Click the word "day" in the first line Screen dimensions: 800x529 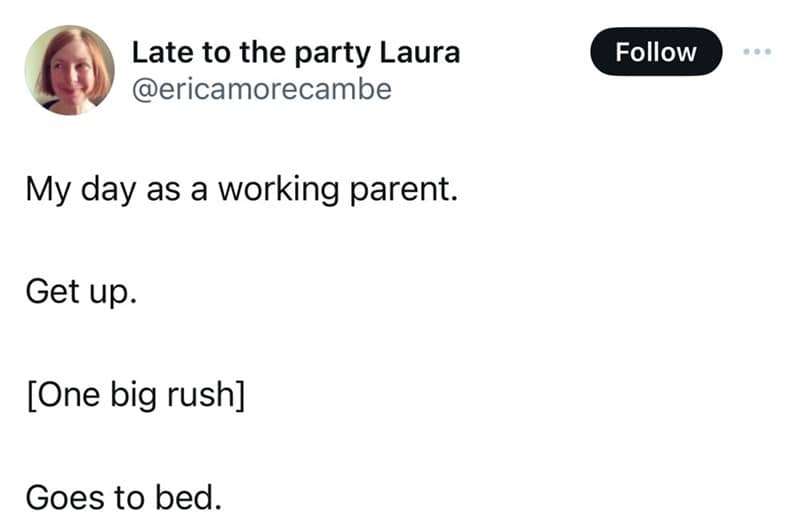[x=108, y=190]
